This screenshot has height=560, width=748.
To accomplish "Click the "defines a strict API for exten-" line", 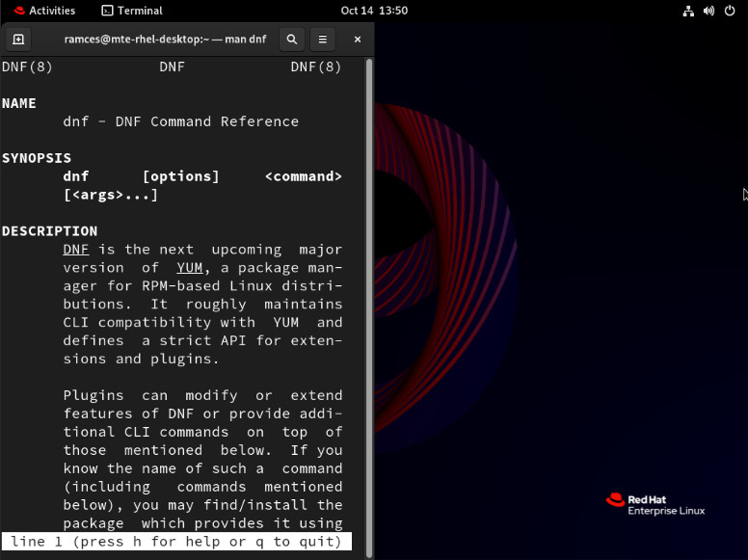I will pos(202,340).
